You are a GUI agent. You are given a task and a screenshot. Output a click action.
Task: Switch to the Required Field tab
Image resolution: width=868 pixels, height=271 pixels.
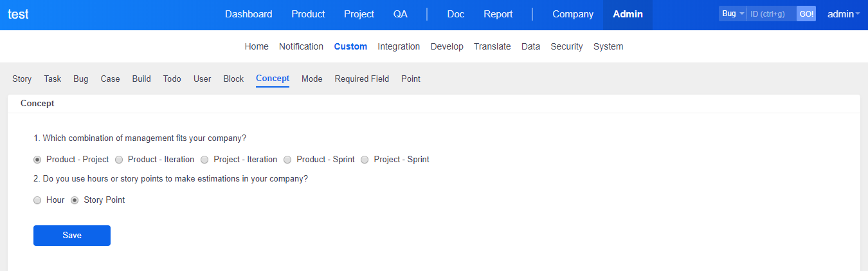point(361,79)
